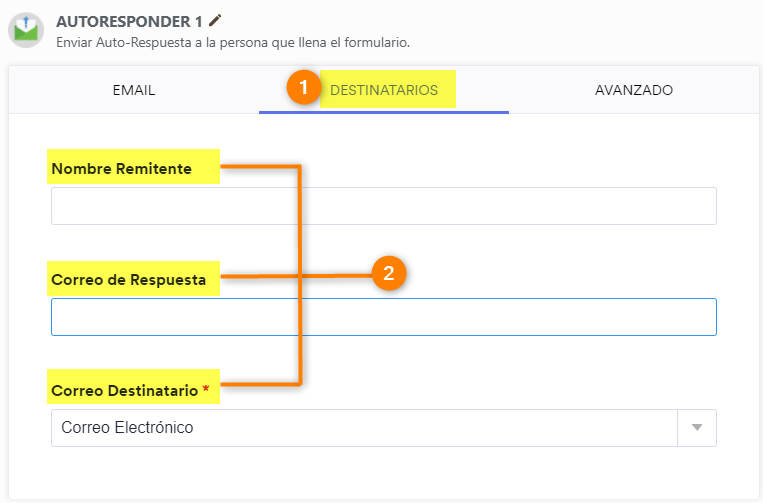This screenshot has width=763, height=503.
Task: Click the green envelope autoresponder icon
Action: pyautogui.click(x=26, y=30)
